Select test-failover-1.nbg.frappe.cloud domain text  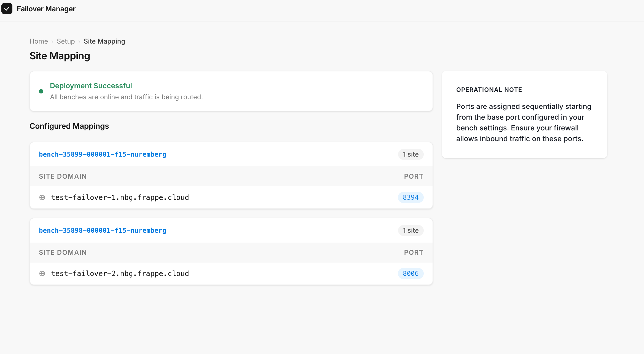click(120, 197)
